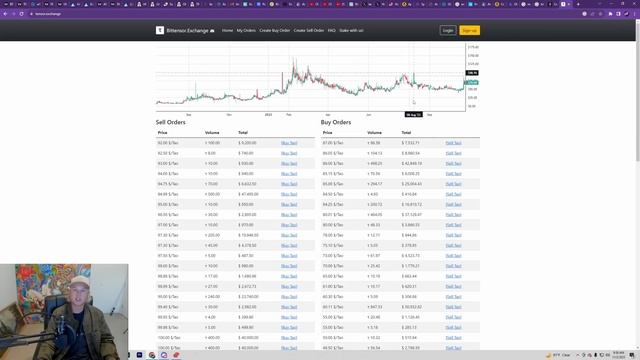Click Buy Tao on the $740.00 total row

click(x=289, y=153)
